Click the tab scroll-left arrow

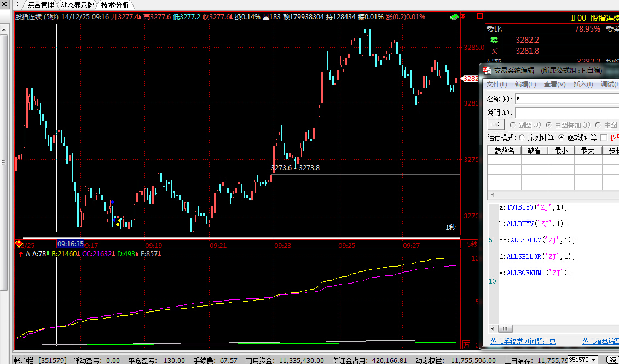click(17, 5)
